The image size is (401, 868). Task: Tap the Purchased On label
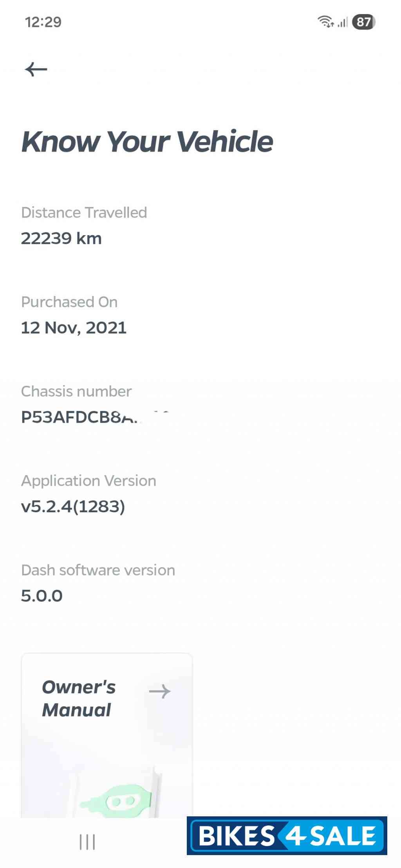click(69, 302)
